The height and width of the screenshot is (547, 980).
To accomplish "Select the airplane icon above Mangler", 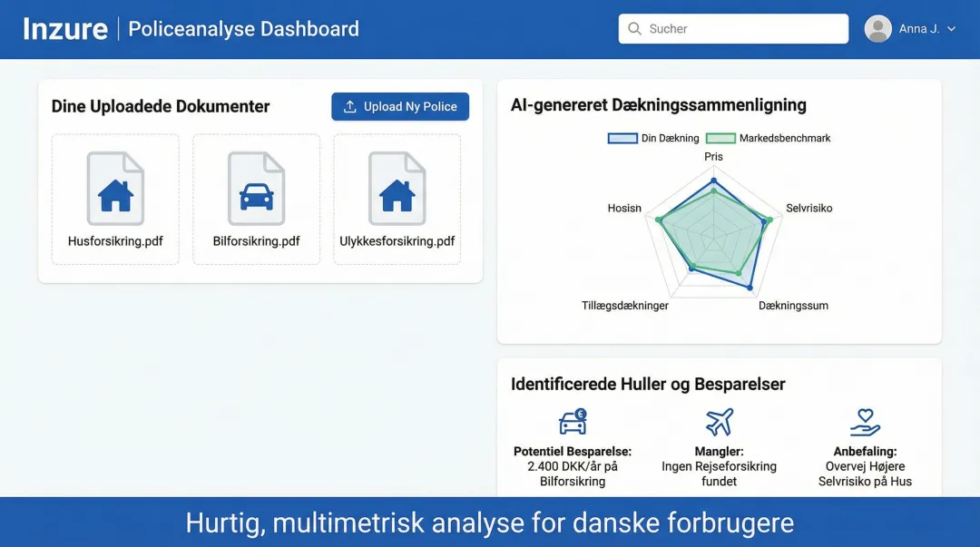I will (719, 422).
